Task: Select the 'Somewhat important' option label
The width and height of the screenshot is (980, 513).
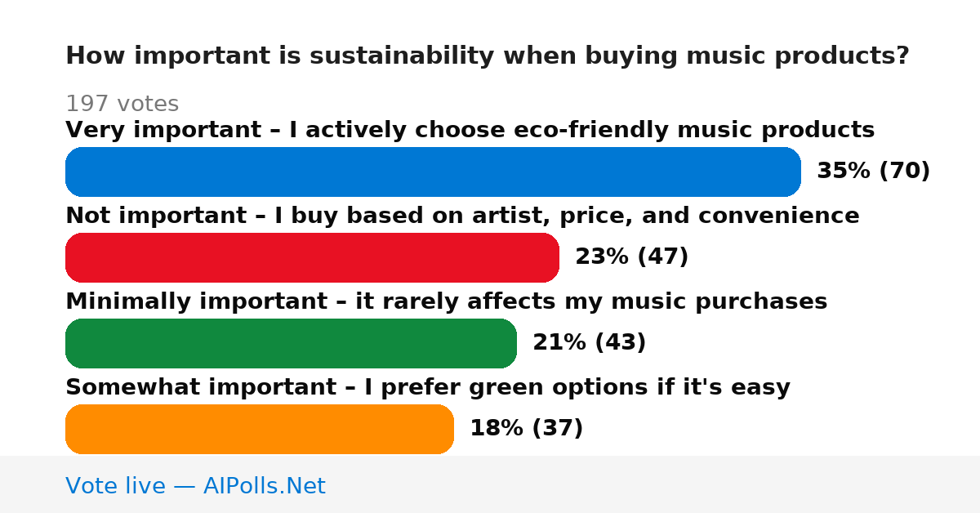Action: tap(428, 387)
